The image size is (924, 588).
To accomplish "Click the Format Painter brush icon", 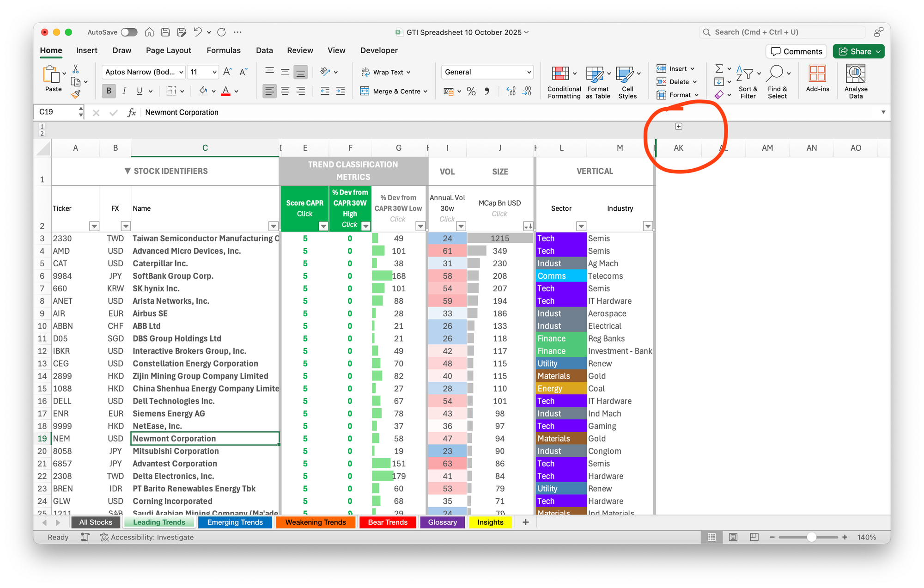I will click(76, 94).
